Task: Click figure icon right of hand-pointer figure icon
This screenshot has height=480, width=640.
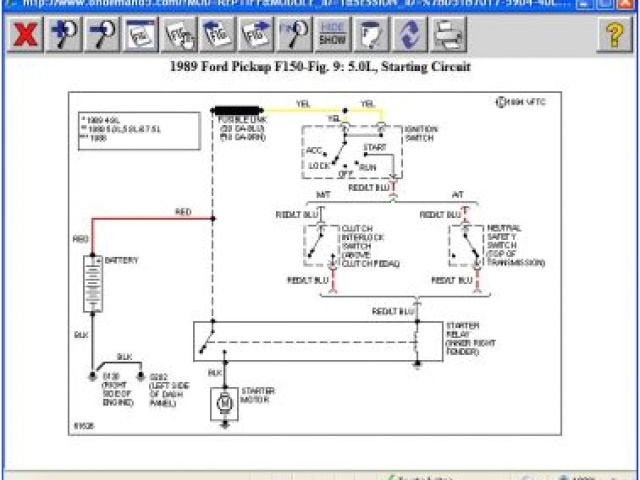Action: coord(218,36)
